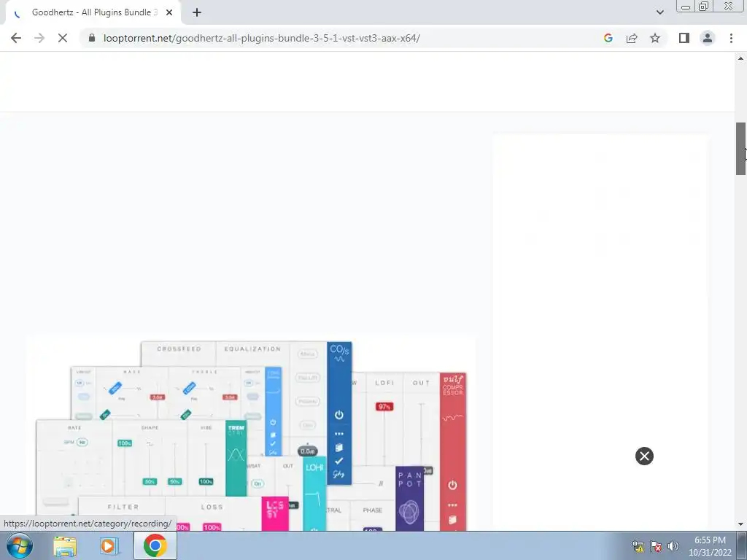Click the Google icon in the address bar
The height and width of the screenshot is (560, 747).
click(608, 38)
